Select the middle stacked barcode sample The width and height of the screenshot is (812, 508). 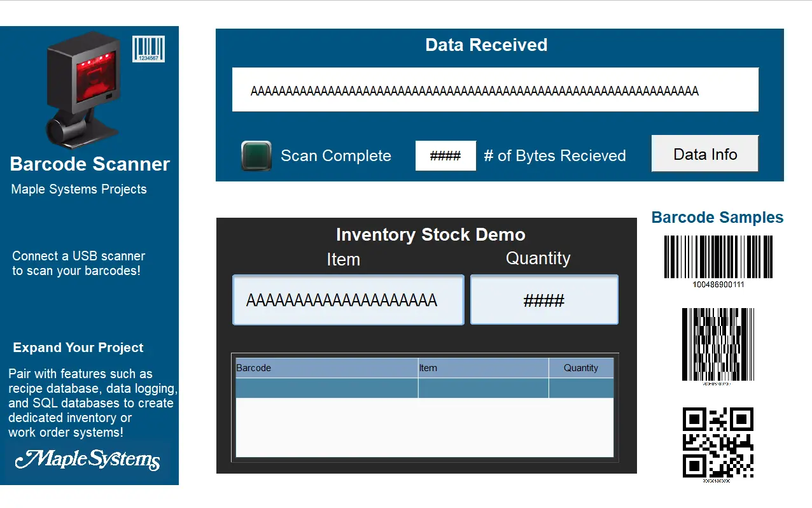(718, 345)
